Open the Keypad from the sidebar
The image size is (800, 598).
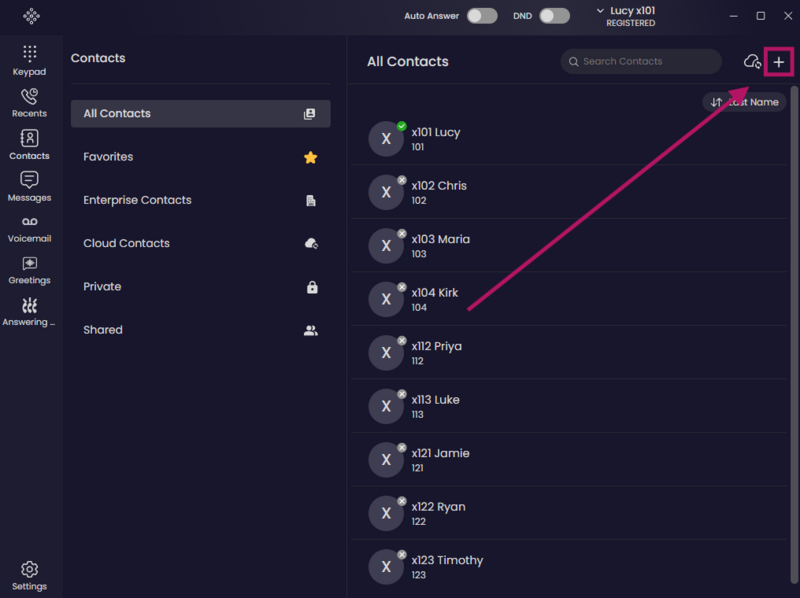coord(30,61)
